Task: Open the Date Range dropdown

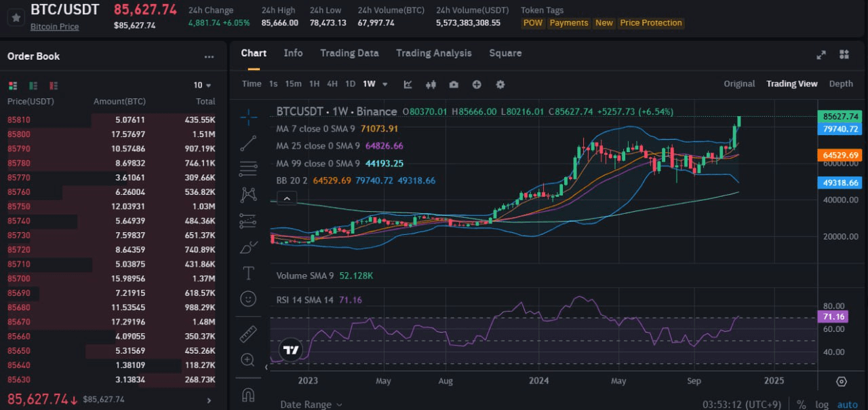Action: [x=311, y=405]
